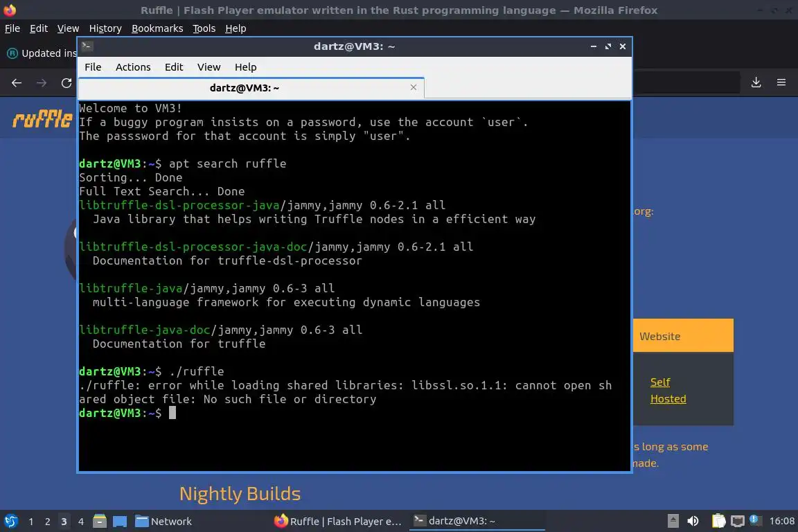Open the volume control in tray
The height and width of the screenshot is (532, 798).
coord(693,521)
